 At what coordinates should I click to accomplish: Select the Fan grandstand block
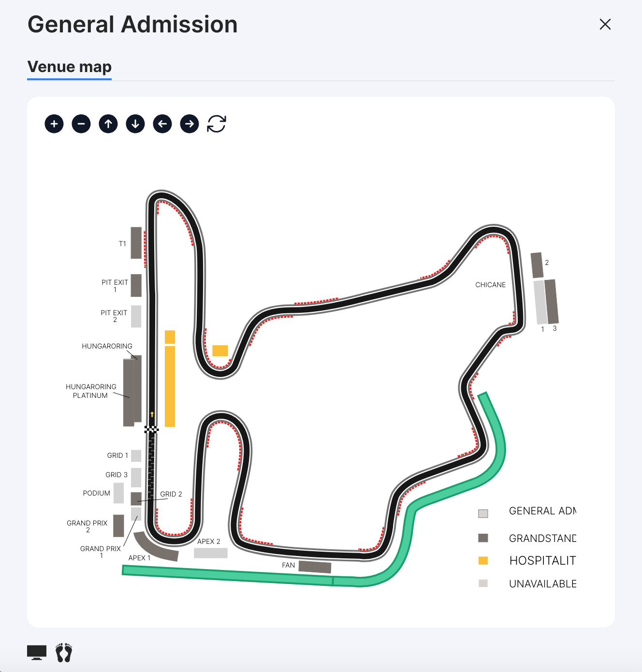(x=315, y=567)
